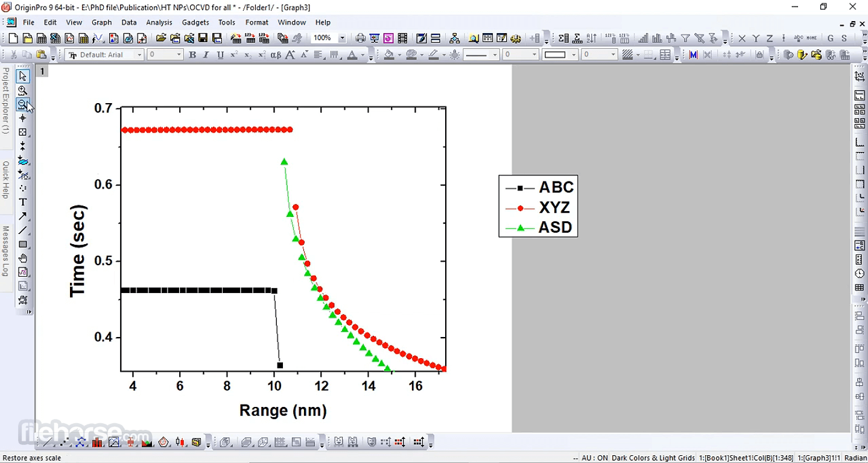
Task: Open the Graph menu
Action: pos(101,22)
